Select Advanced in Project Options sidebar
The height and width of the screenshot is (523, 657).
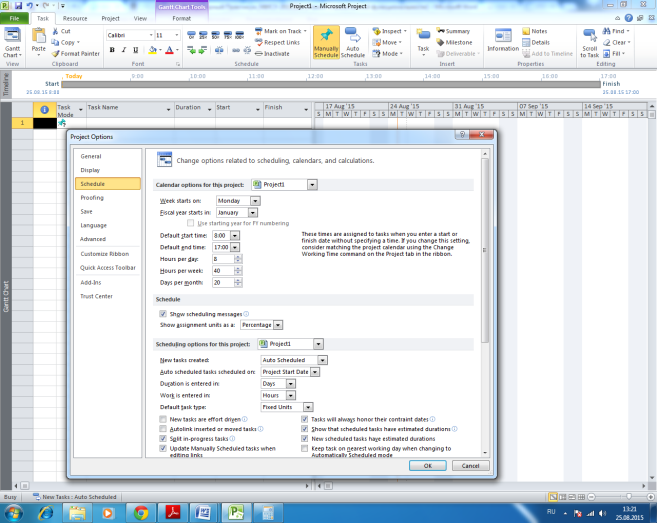[x=108, y=239]
